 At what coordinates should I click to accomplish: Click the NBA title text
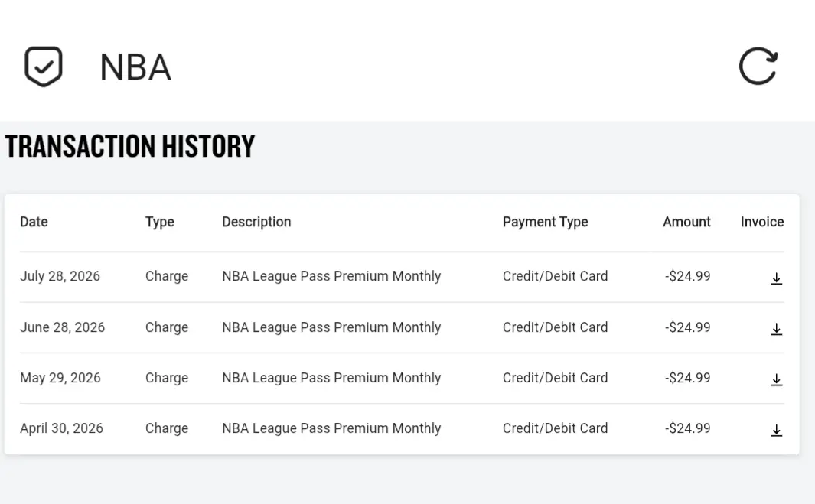pos(135,67)
